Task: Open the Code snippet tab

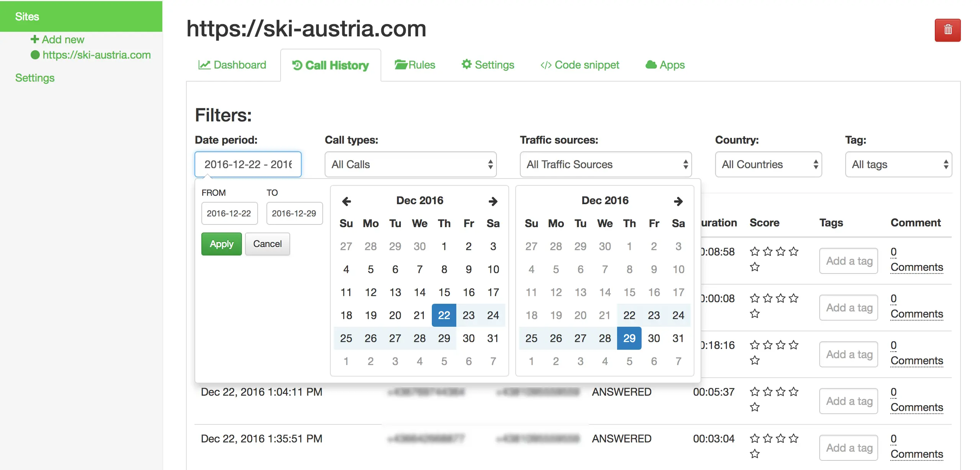Action: coord(580,65)
